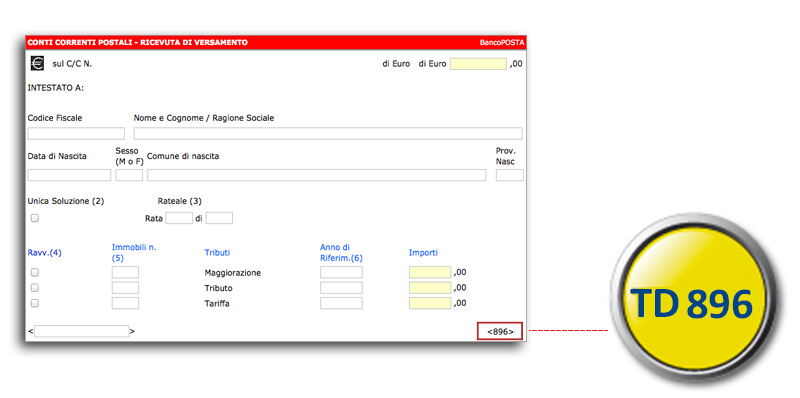Image resolution: width=800 pixels, height=398 pixels.
Task: Focus the di Euro amount field
Action: coord(478,64)
